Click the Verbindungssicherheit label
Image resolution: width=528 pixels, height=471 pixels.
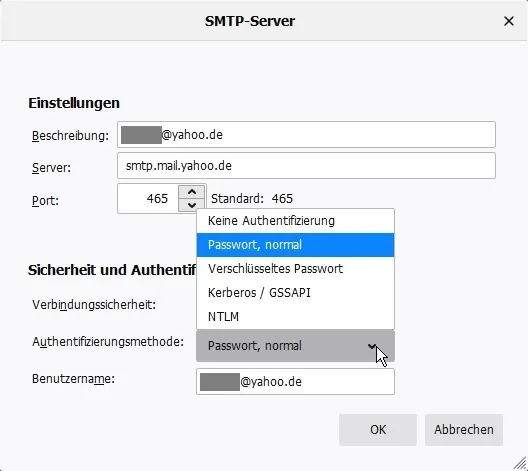pyautogui.click(x=94, y=305)
